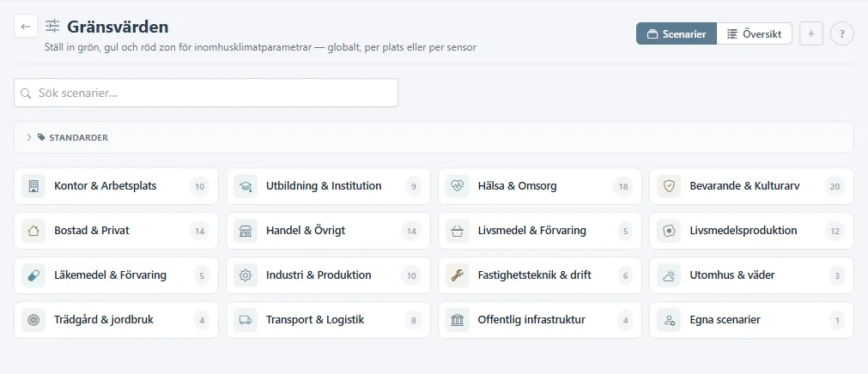Click the user-gear icon for Egna scenarier

pos(669,320)
